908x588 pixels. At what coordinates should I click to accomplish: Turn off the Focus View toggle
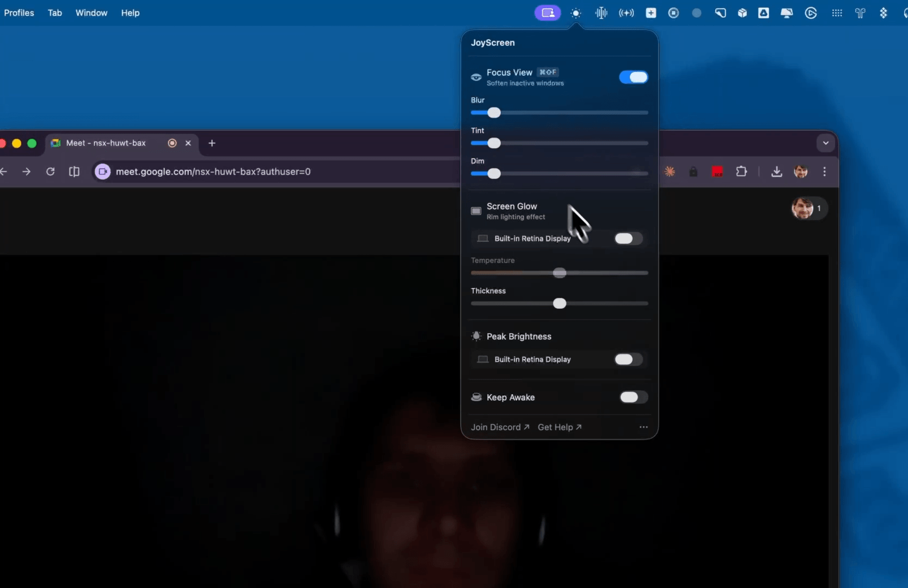point(633,77)
